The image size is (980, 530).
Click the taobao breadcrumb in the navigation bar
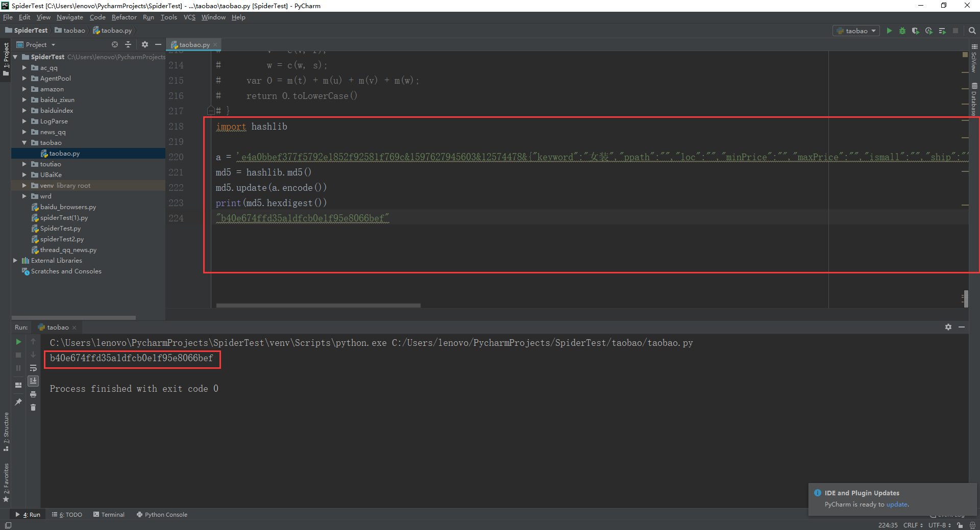coord(70,31)
